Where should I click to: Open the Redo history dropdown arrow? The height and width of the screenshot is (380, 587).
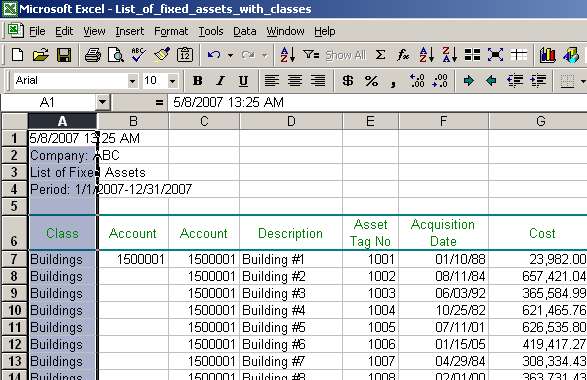[x=264, y=55]
